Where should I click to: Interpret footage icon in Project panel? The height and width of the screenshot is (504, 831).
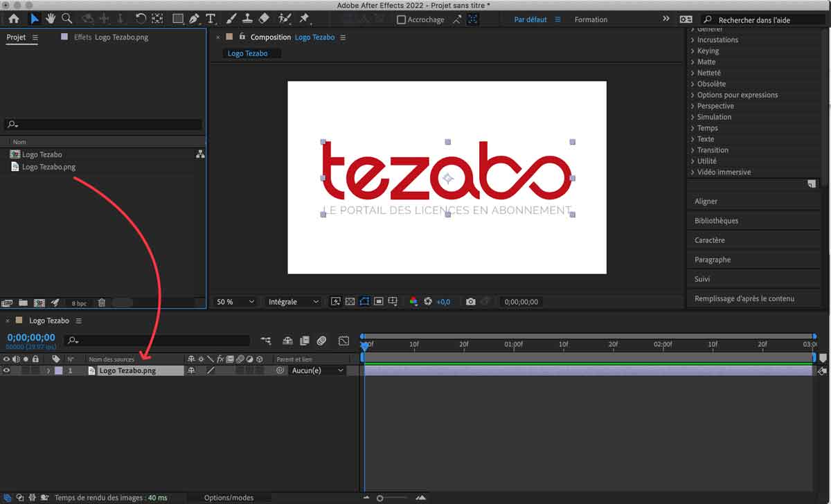(8, 303)
